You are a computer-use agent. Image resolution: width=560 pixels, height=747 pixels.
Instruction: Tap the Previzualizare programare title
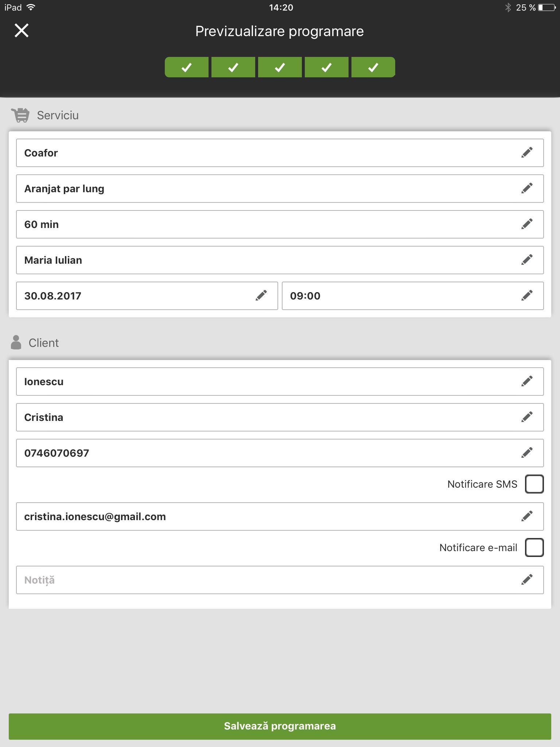coord(280,31)
